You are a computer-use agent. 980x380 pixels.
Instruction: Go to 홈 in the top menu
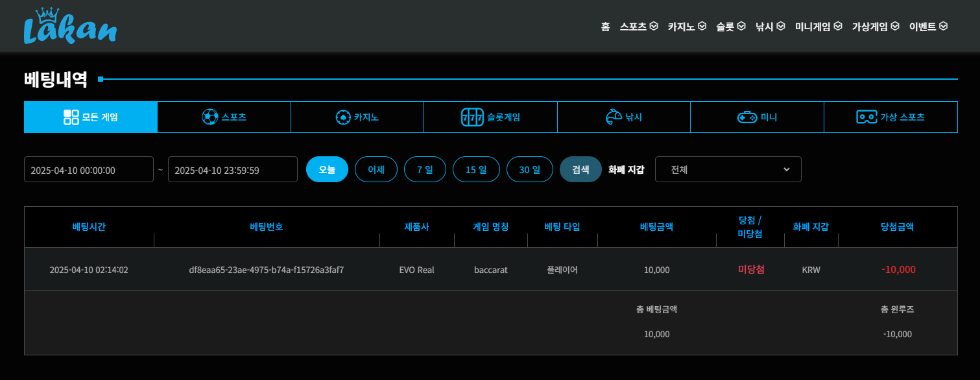[x=605, y=27]
